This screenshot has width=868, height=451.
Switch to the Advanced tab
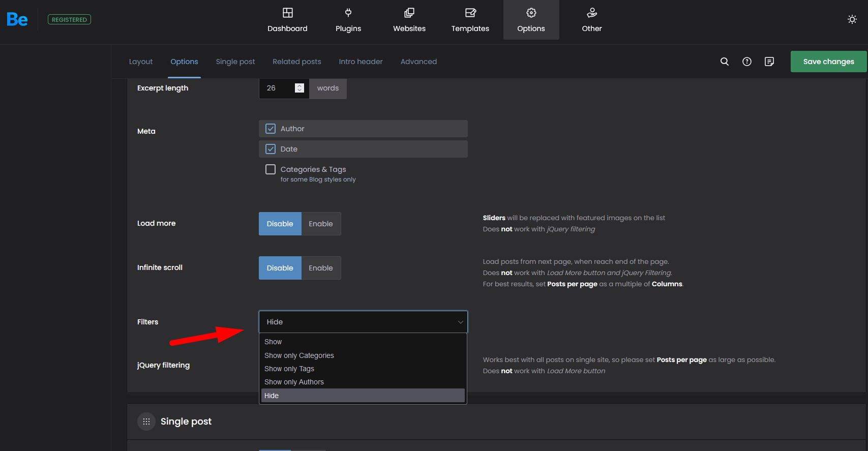(x=418, y=62)
